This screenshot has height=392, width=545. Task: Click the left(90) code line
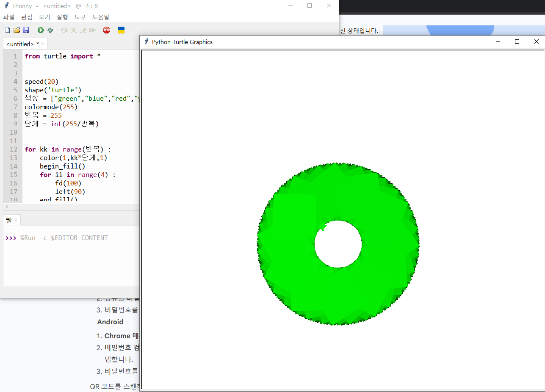(x=70, y=191)
